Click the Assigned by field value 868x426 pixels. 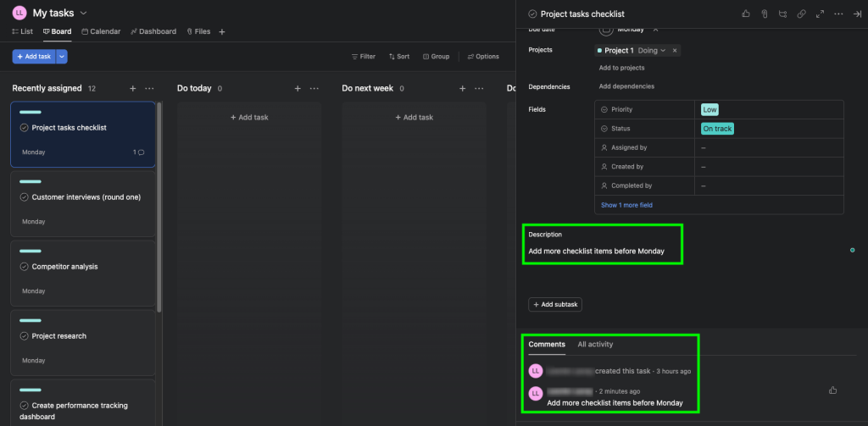click(x=769, y=147)
